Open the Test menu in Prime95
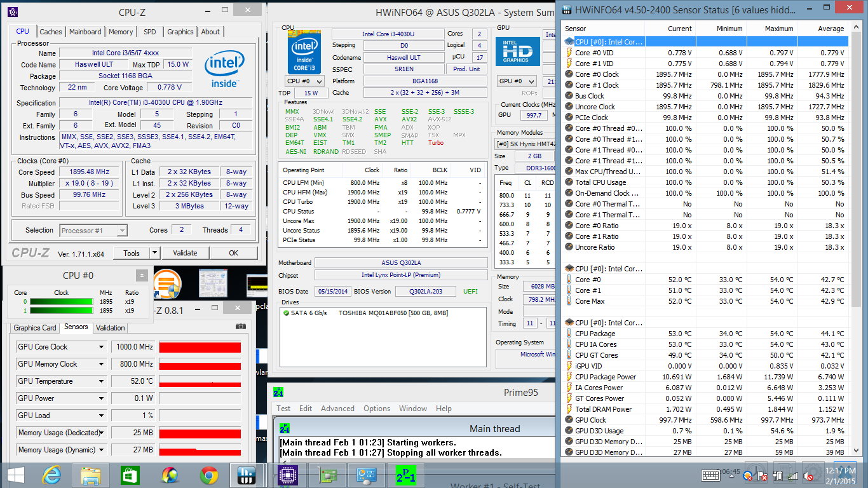The height and width of the screenshot is (488, 868). point(283,409)
